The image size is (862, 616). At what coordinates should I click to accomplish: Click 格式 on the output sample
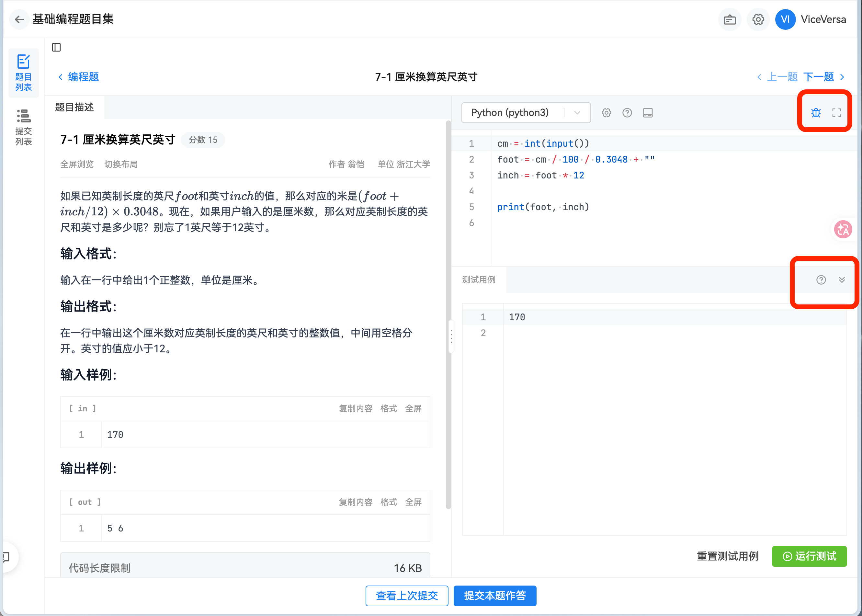click(388, 502)
